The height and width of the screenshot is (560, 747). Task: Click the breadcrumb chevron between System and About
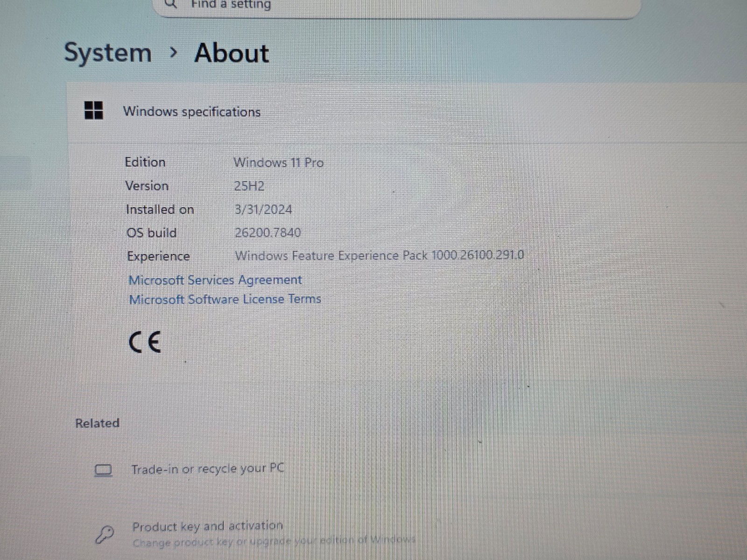coord(173,53)
